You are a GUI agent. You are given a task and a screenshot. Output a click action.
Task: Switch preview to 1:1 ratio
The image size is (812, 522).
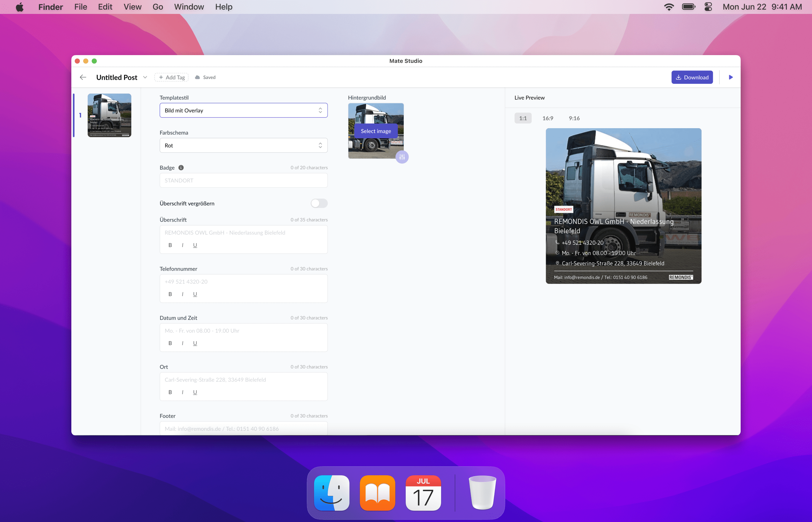click(x=523, y=118)
